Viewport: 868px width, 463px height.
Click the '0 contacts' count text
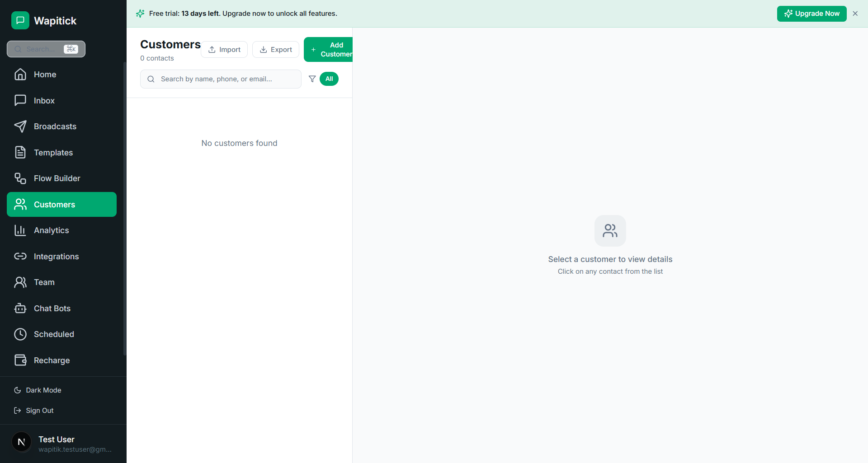click(x=157, y=58)
